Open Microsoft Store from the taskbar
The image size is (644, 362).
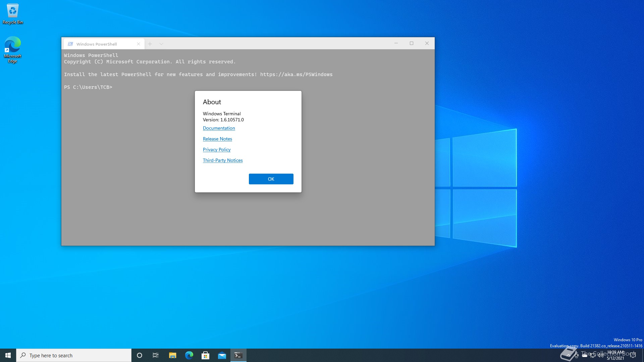(x=205, y=355)
